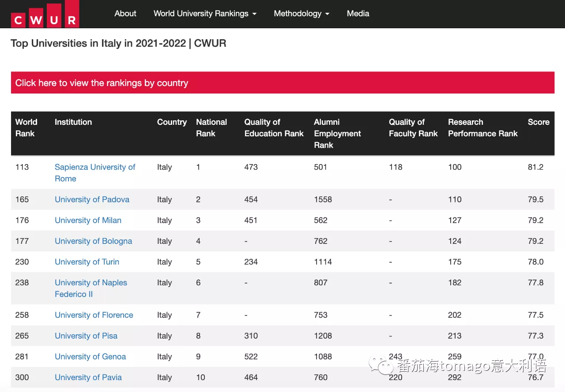Go to the Media page

[358, 14]
